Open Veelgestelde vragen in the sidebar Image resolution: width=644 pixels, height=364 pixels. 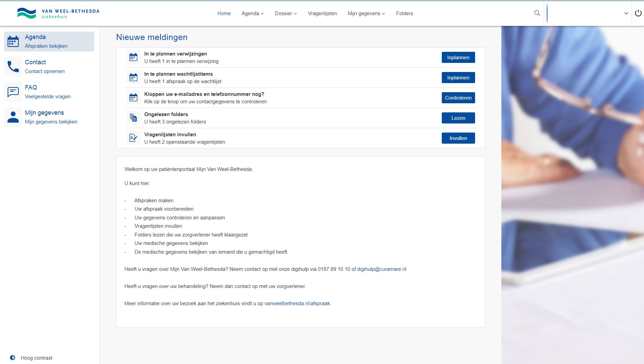pos(48,97)
